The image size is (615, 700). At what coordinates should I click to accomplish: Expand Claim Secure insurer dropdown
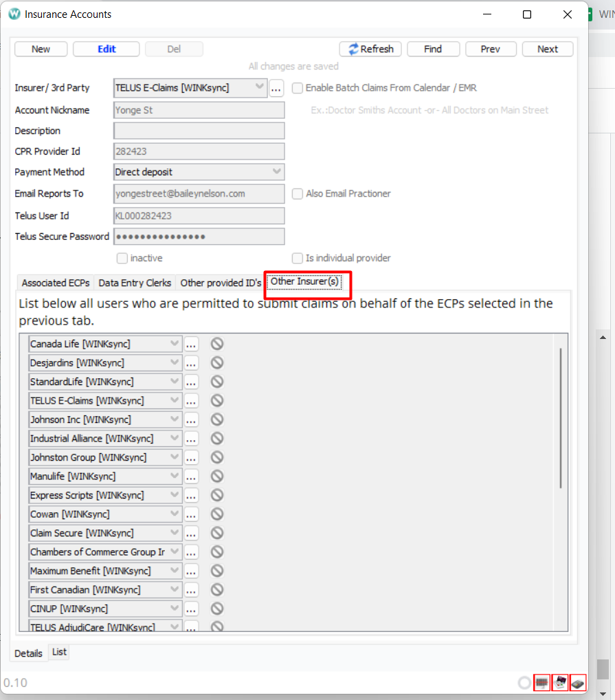click(175, 533)
